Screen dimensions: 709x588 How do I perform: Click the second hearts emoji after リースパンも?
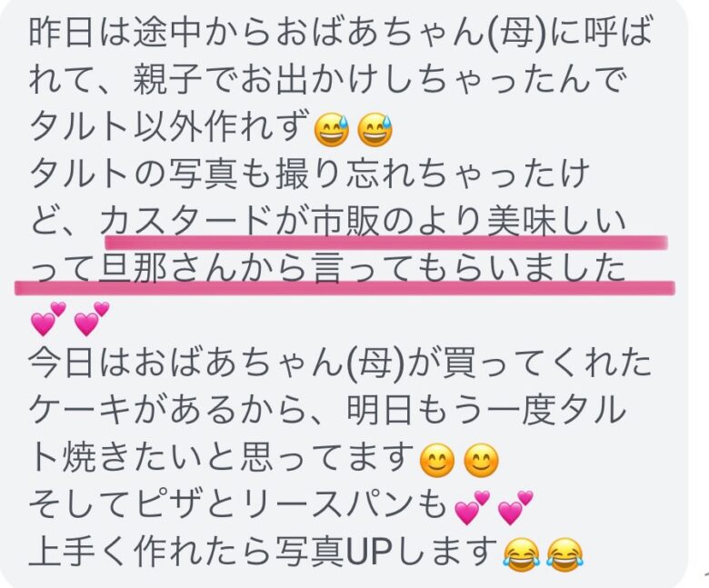coord(515,507)
